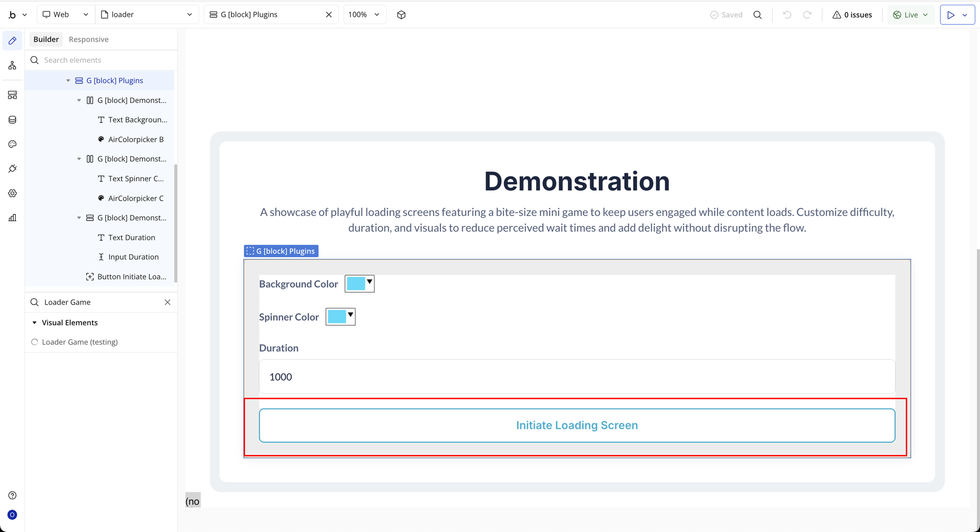This screenshot has width=980, height=532.
Task: Click the Duration input field with 1000
Action: coord(577,377)
